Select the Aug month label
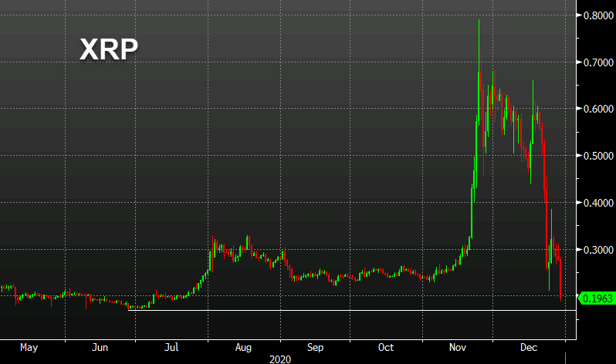 pyautogui.click(x=244, y=348)
